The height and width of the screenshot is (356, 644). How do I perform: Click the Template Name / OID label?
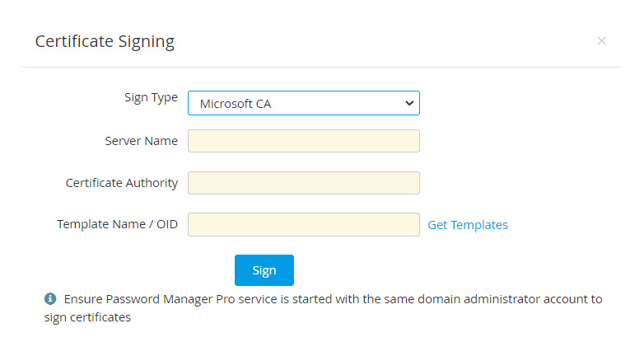tap(117, 224)
